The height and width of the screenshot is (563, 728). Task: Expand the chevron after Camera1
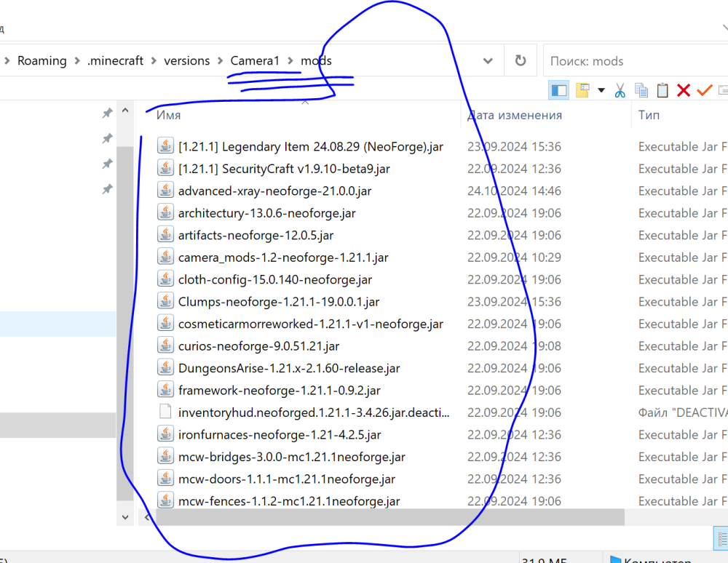[x=290, y=61]
